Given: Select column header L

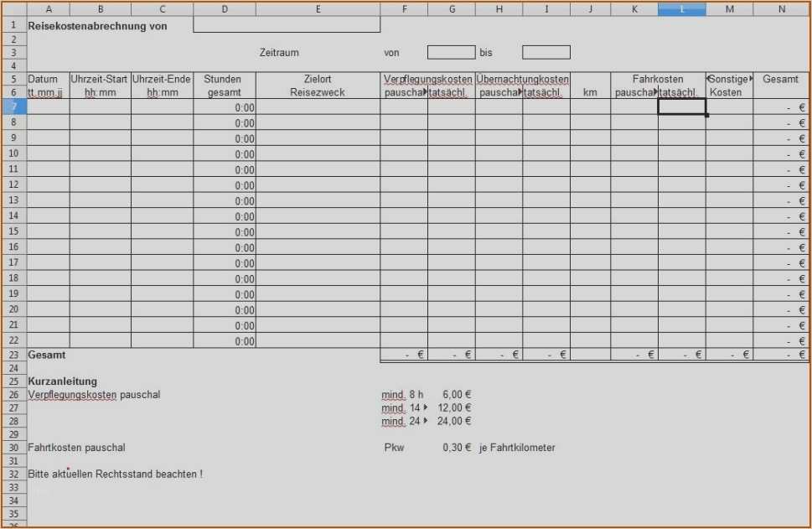Looking at the screenshot, I should pyautogui.click(x=681, y=8).
